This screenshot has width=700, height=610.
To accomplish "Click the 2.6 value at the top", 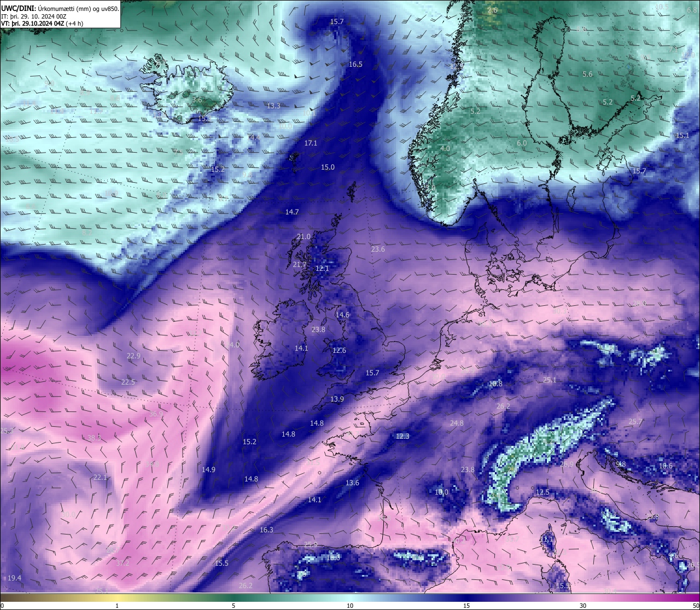I will [492, 10].
